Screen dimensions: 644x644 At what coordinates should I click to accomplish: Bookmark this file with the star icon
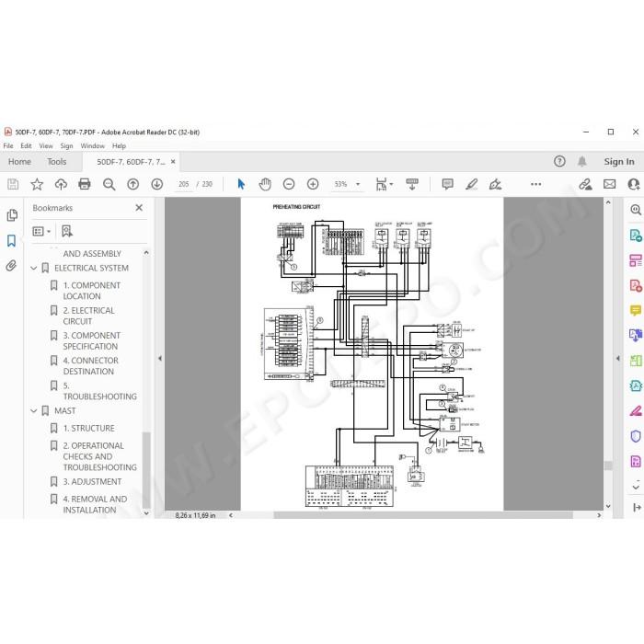[x=37, y=184]
